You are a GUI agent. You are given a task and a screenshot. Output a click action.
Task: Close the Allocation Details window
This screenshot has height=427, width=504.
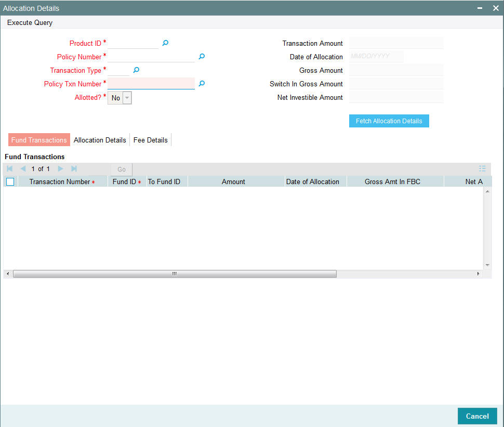tap(496, 8)
